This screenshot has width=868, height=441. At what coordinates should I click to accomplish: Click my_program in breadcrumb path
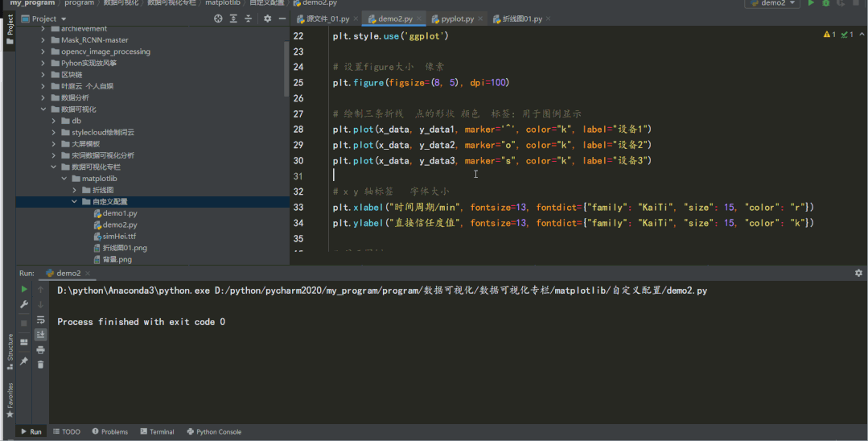tap(32, 2)
